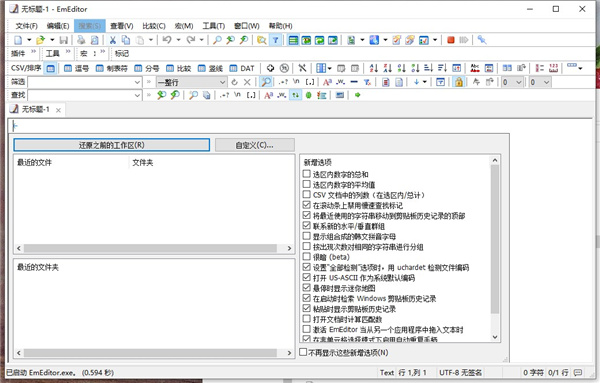The height and width of the screenshot is (383, 600).
Task: Open the 编辑(E) menu
Action: click(58, 26)
